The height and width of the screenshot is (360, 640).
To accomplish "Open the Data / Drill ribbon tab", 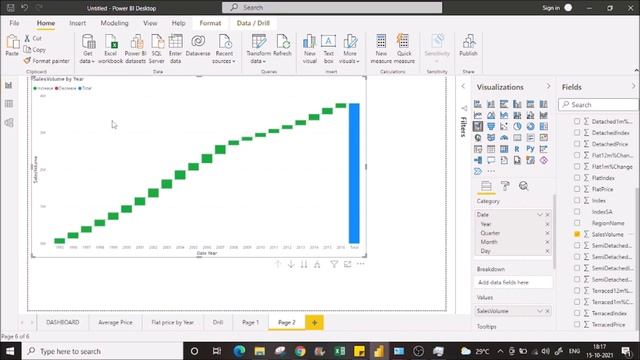I will 253,23.
